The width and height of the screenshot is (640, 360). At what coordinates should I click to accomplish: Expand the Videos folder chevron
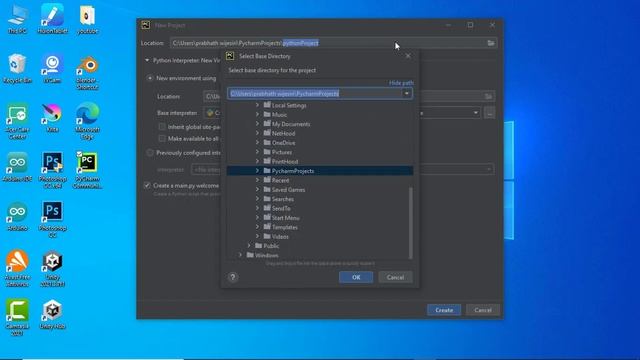pyautogui.click(x=257, y=236)
